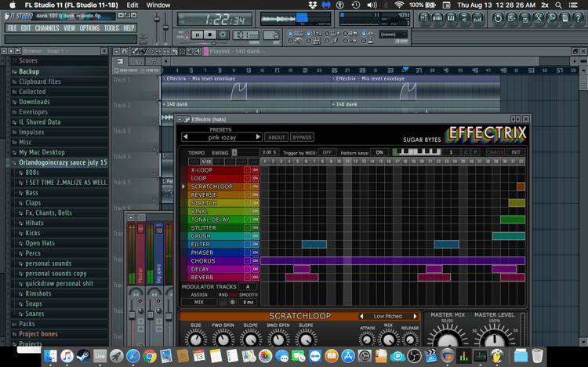Open the Step Sequencer toolbar icon

pos(437,18)
